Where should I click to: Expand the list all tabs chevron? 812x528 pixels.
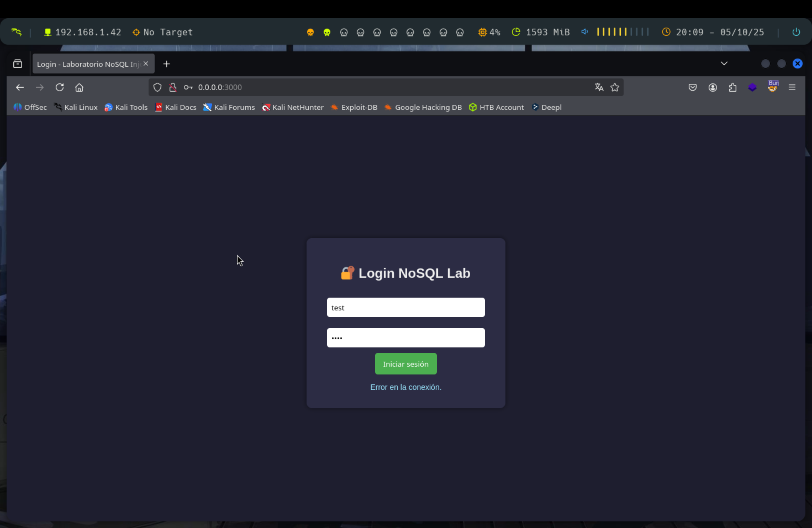click(x=724, y=64)
